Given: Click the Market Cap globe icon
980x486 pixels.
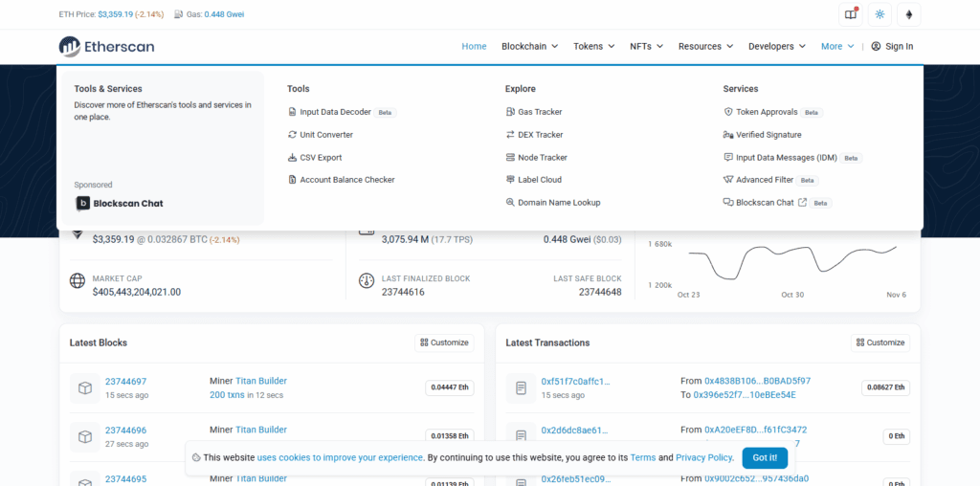Looking at the screenshot, I should (78, 280).
